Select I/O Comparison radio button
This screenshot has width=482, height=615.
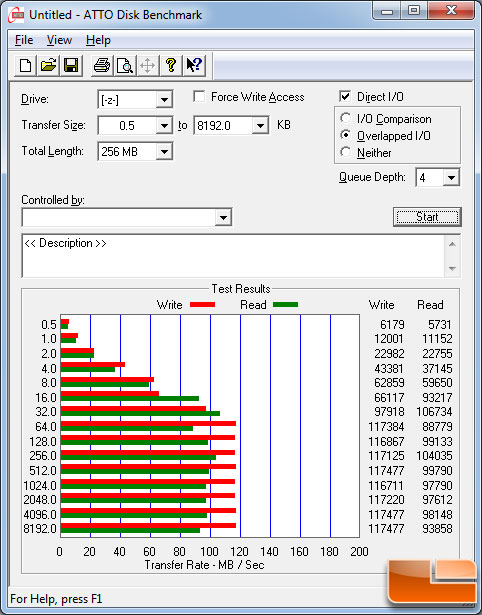pyautogui.click(x=346, y=118)
